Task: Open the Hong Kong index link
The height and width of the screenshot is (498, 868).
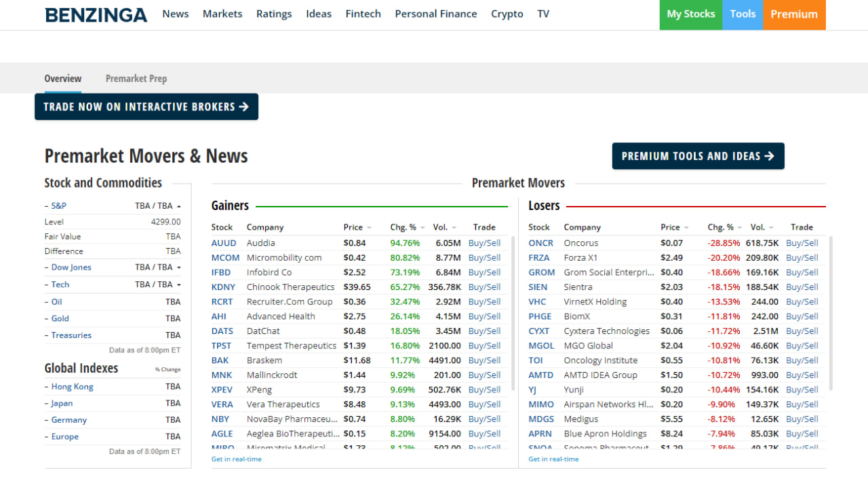Action: (73, 387)
